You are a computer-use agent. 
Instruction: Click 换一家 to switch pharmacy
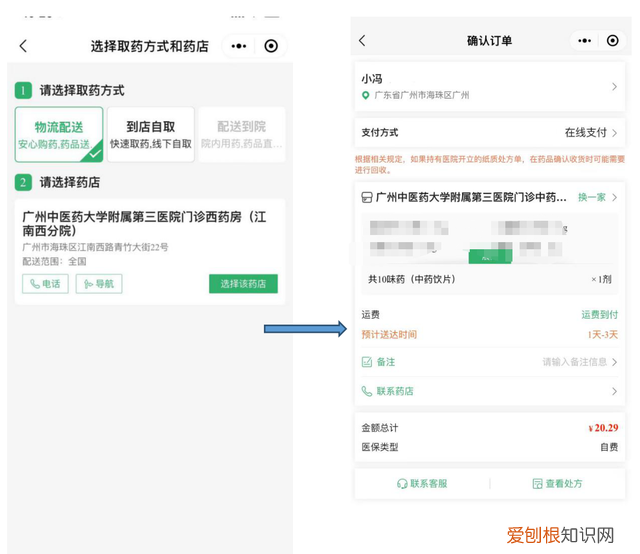[592, 198]
